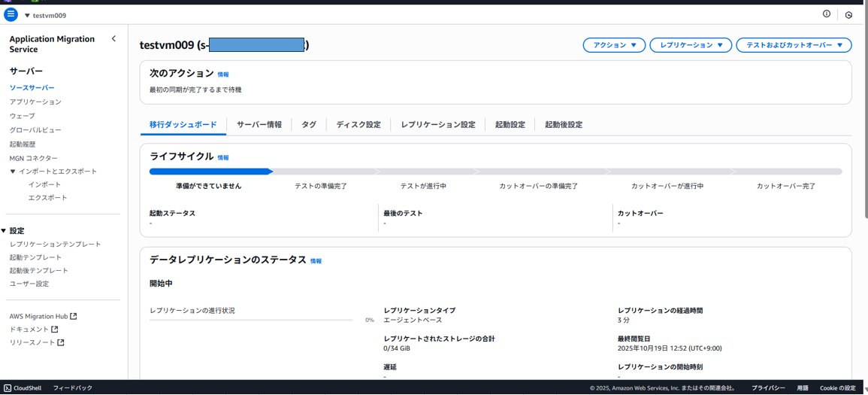Switch to the レプリケーション設定 tab
The height and width of the screenshot is (395, 868).
tap(438, 125)
